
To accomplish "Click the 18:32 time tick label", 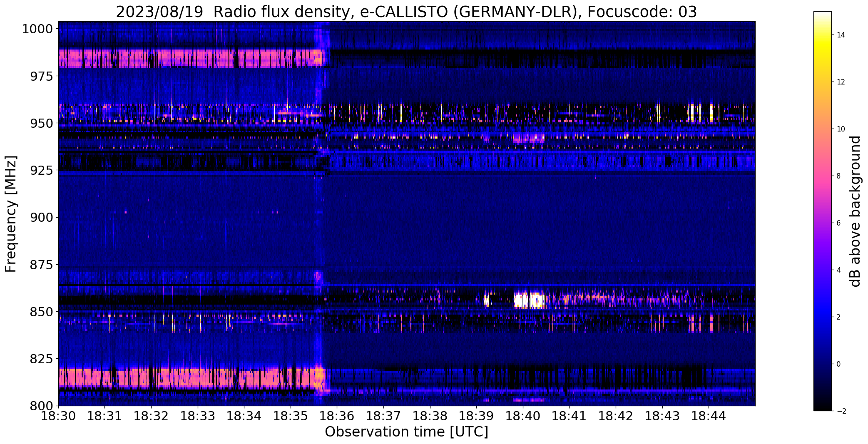I will pos(151,416).
